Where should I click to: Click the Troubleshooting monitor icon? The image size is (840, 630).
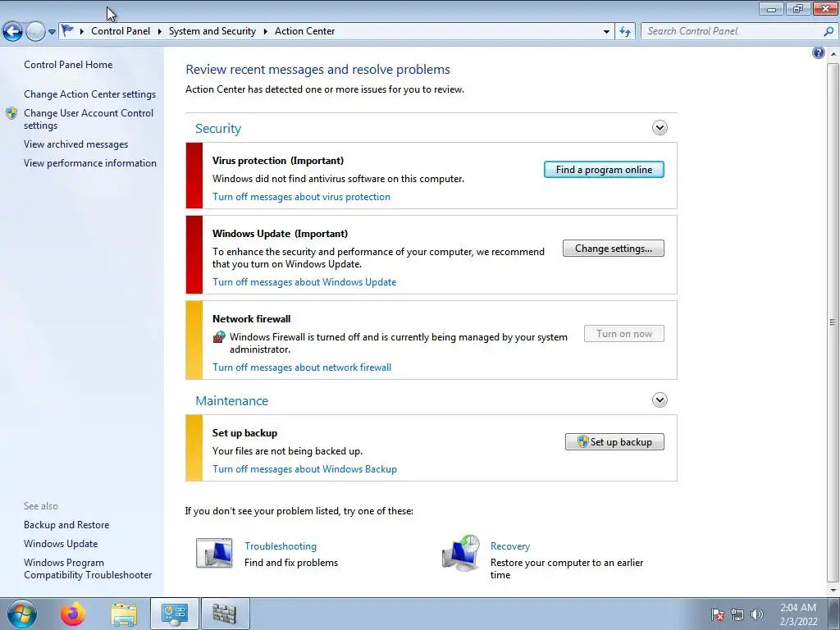point(214,553)
